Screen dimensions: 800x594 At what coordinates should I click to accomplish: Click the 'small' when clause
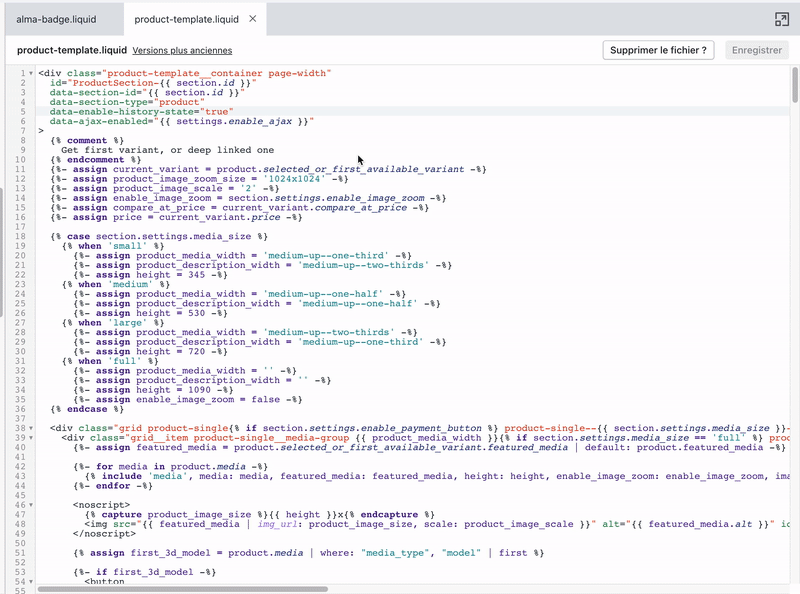click(x=113, y=246)
